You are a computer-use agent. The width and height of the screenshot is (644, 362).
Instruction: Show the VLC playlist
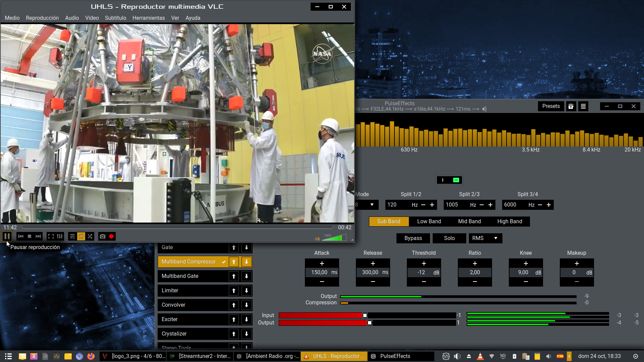click(72, 236)
